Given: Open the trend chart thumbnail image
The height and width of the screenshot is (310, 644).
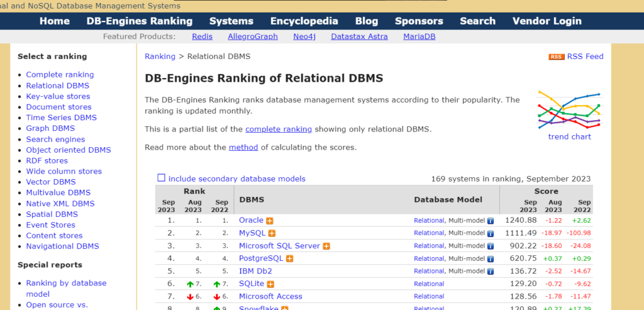Looking at the screenshot, I should pyautogui.click(x=570, y=109).
